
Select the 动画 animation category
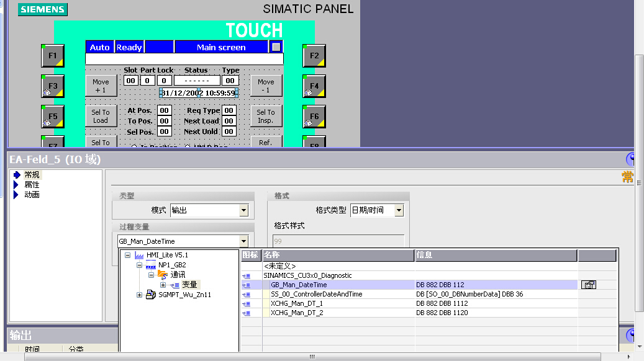pos(32,194)
